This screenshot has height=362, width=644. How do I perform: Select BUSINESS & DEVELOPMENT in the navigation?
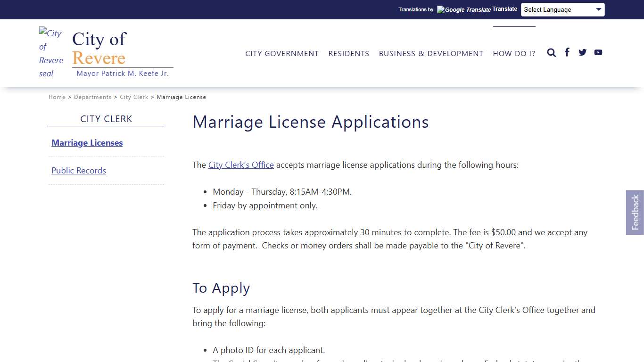(430, 53)
